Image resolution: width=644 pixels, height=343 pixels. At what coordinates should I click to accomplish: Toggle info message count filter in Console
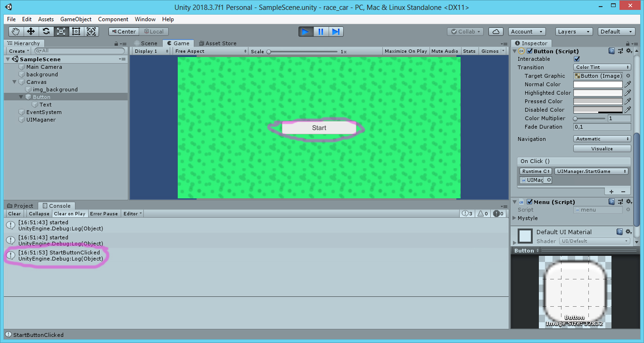[x=467, y=213]
